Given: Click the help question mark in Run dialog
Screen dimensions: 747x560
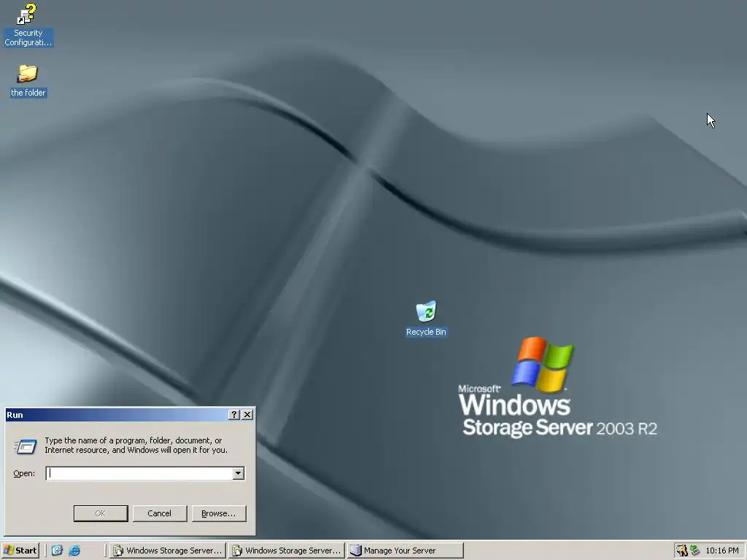Looking at the screenshot, I should (x=234, y=415).
